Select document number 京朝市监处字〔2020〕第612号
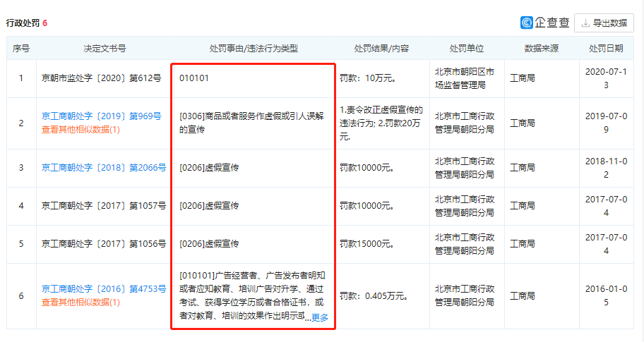This screenshot has height=342, width=644. [102, 78]
